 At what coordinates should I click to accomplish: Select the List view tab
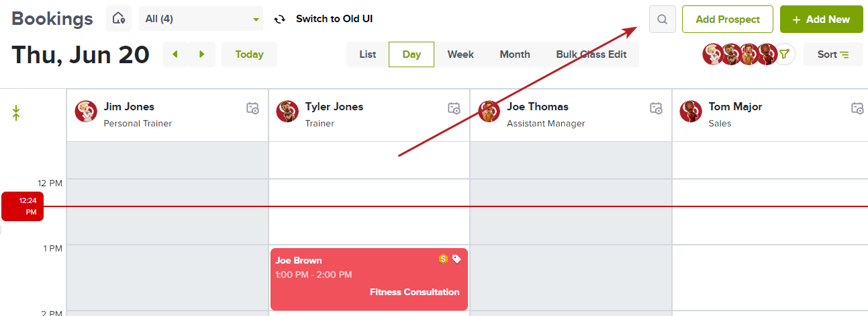click(x=368, y=54)
